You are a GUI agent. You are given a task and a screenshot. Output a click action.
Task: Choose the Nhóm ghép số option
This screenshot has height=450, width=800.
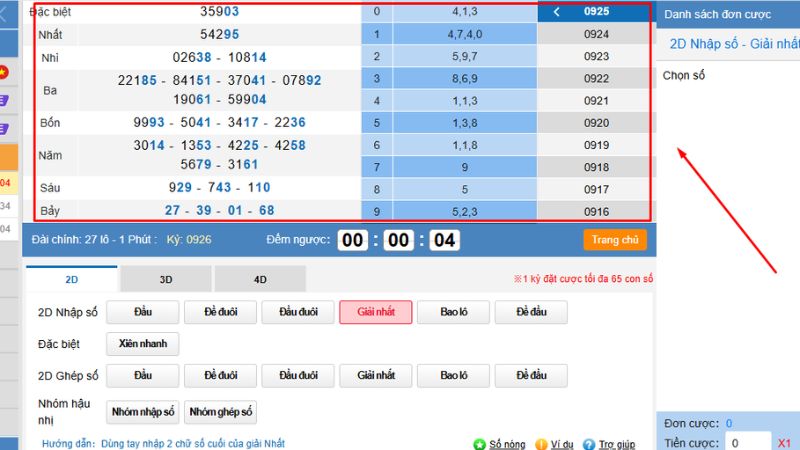[221, 411]
